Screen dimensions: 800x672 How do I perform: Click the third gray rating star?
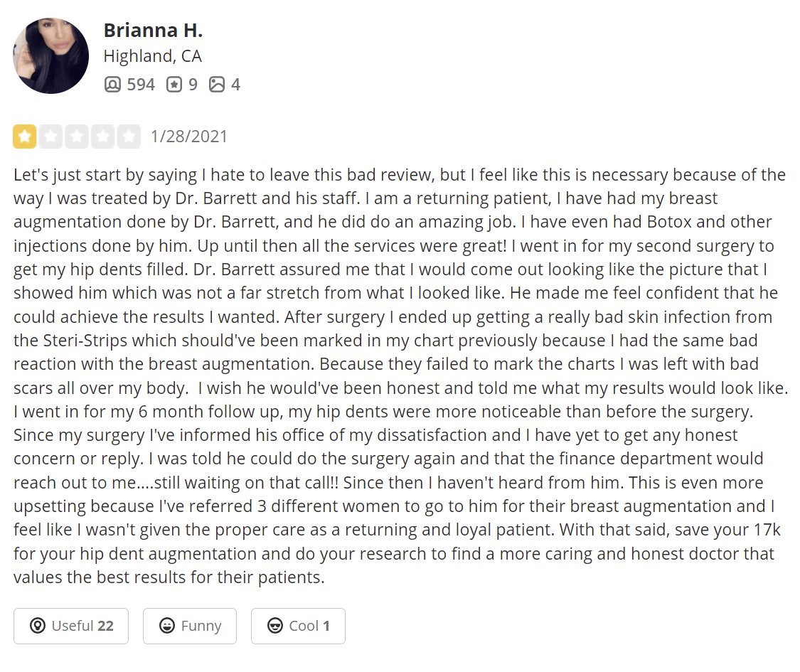click(x=77, y=137)
